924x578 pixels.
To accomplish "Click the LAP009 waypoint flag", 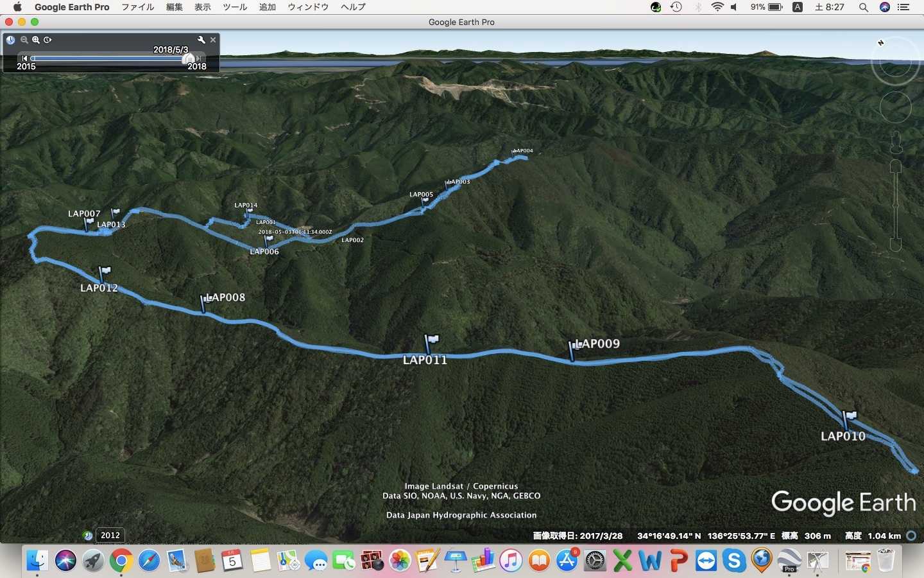I will pos(573,347).
